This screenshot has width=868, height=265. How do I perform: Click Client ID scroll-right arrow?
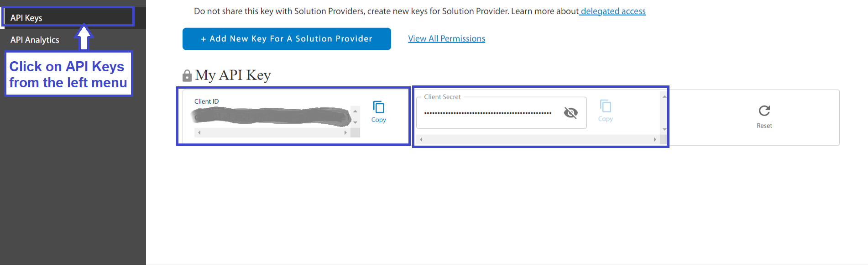(345, 132)
